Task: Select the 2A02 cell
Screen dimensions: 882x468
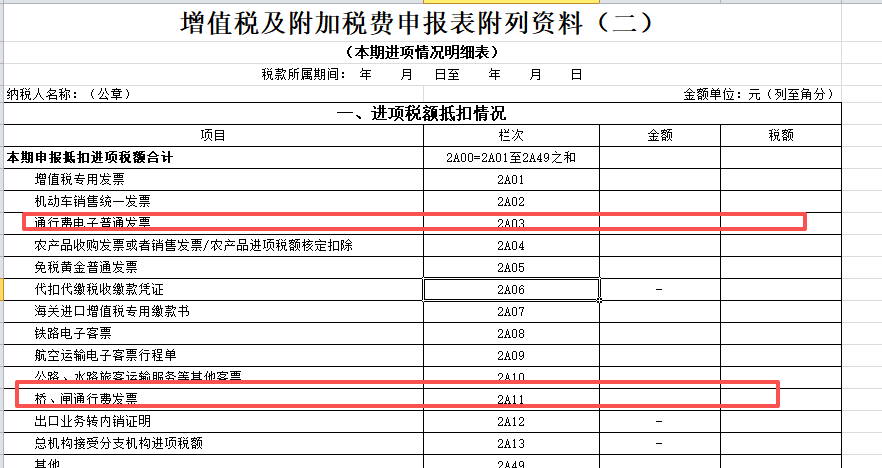Action: pyautogui.click(x=511, y=201)
